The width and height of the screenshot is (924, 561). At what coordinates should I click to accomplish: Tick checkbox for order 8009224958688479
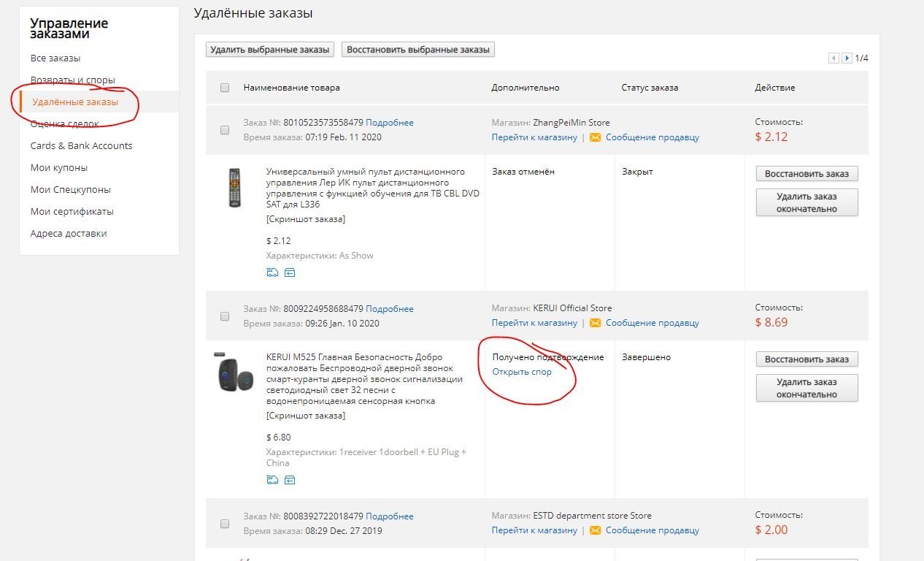(225, 316)
